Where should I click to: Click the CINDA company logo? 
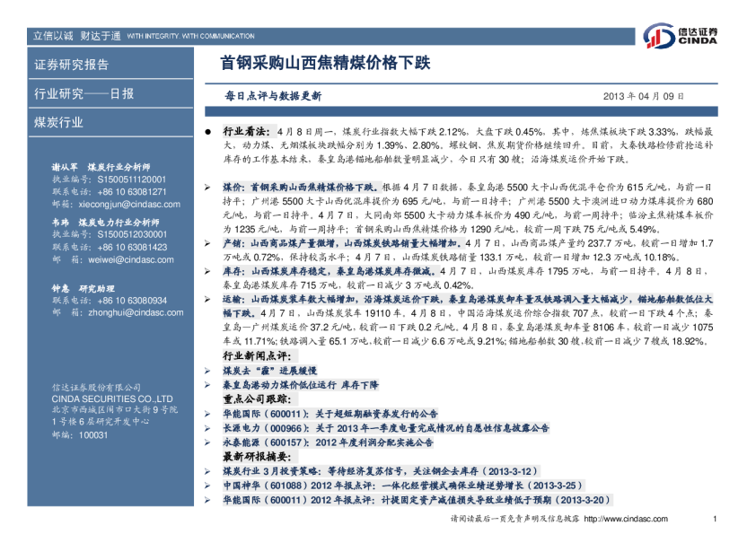[x=681, y=37]
